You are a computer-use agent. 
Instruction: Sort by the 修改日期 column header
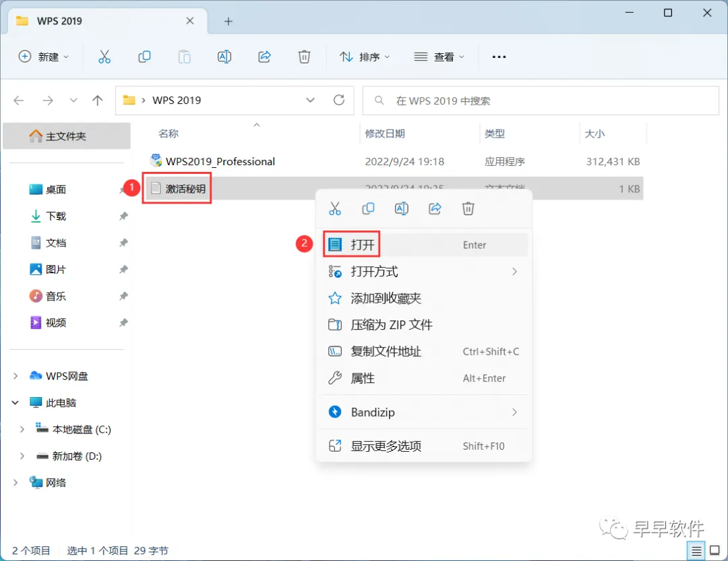click(385, 134)
